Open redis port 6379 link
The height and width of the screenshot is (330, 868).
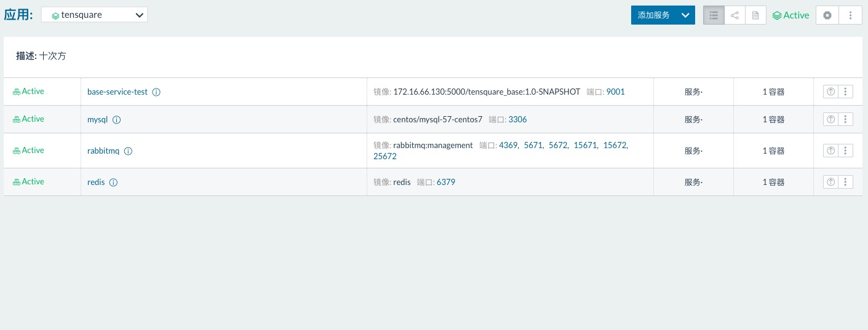pos(446,182)
